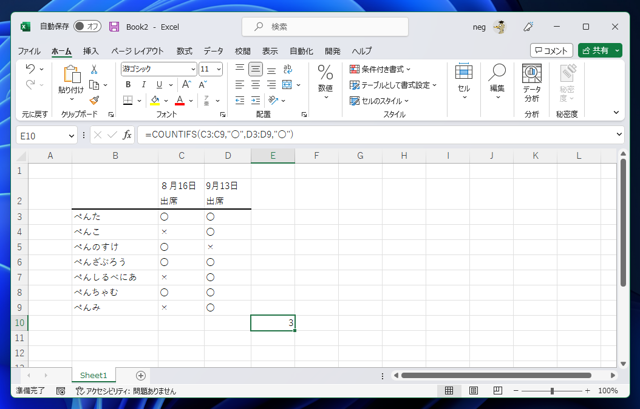The image size is (640, 409).
Task: Switch to Page Break Preview
Action: tap(498, 391)
